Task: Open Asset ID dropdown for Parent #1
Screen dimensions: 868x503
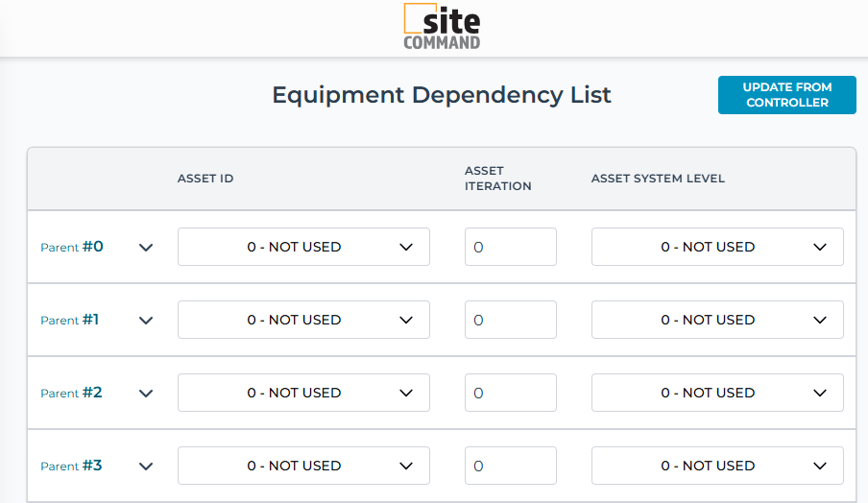Action: 303,320
